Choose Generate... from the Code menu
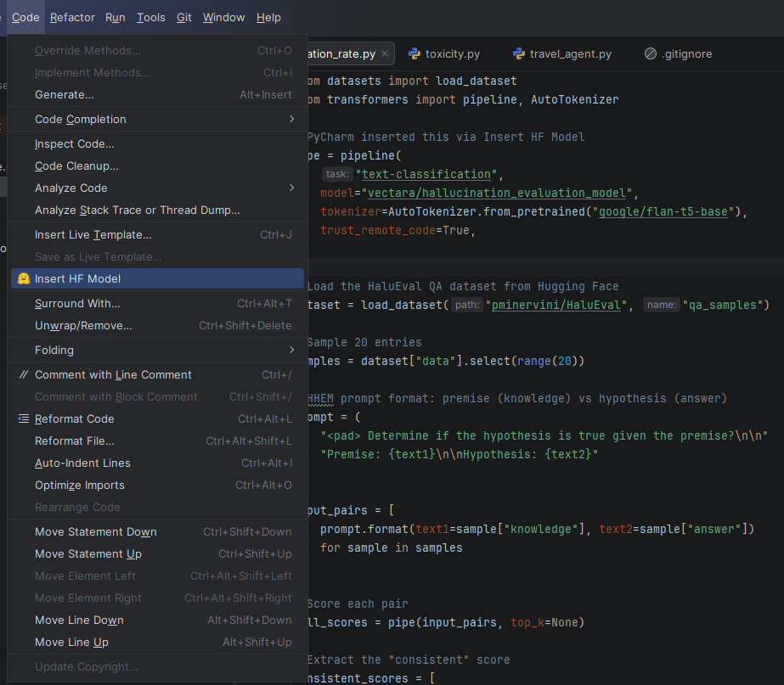This screenshot has height=685, width=784. (x=157, y=94)
